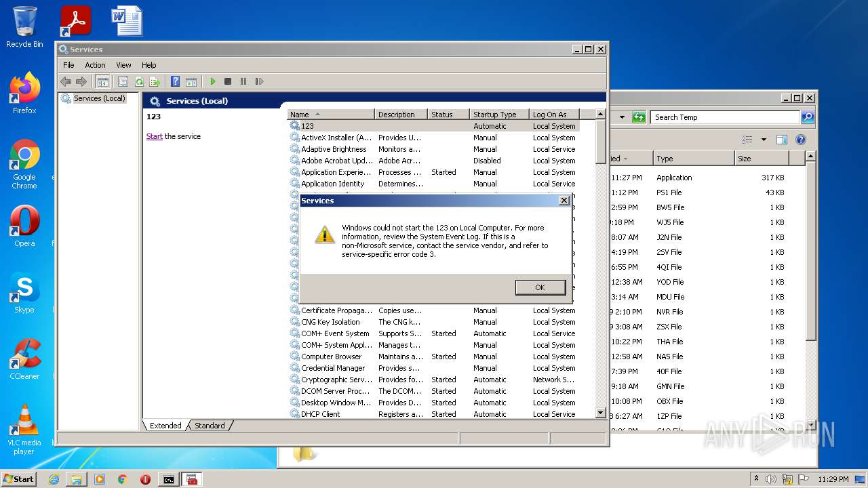Open the Action menu in Services
This screenshot has height=488, width=868.
tap(95, 65)
